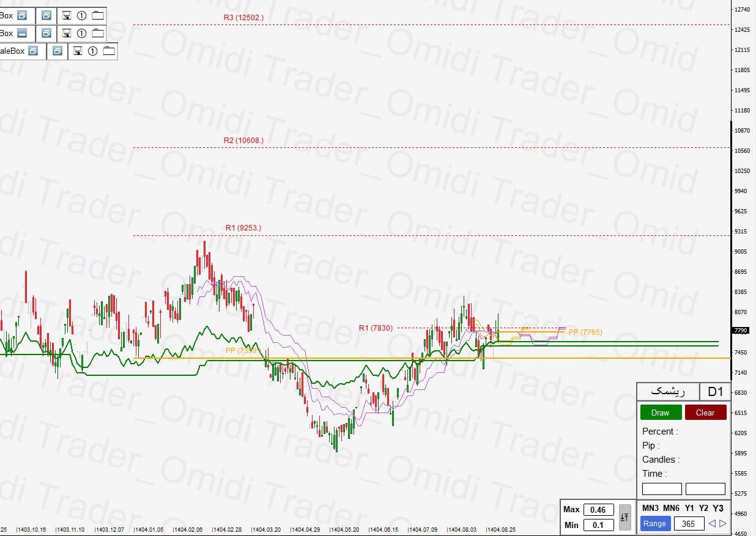The height and width of the screenshot is (536, 756).
Task: Click the range input showing 365
Action: point(689,524)
